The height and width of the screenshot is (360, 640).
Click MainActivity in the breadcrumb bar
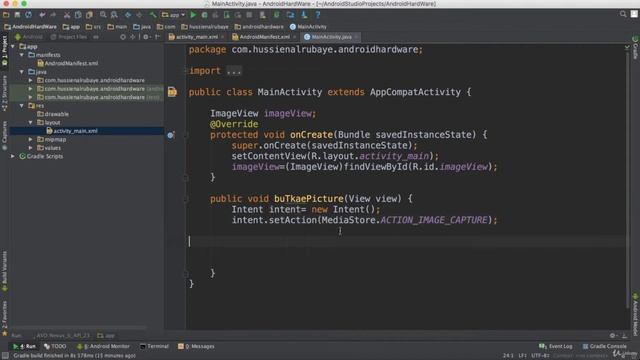click(308, 27)
